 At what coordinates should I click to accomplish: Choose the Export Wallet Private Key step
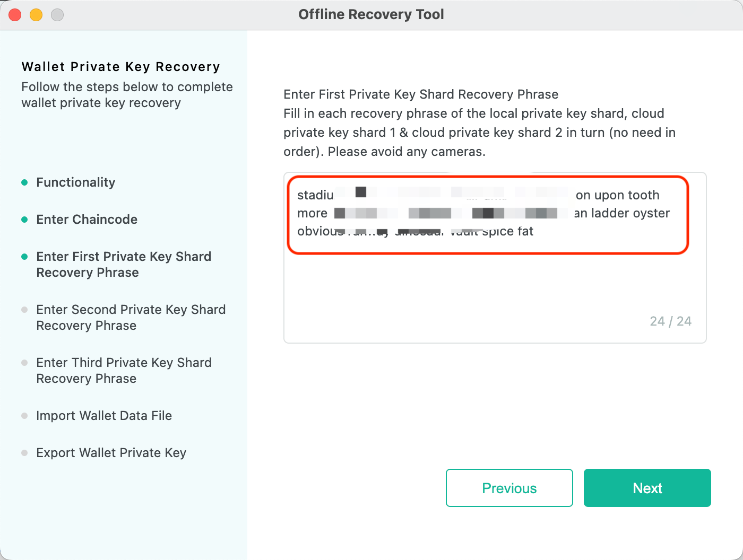click(111, 453)
